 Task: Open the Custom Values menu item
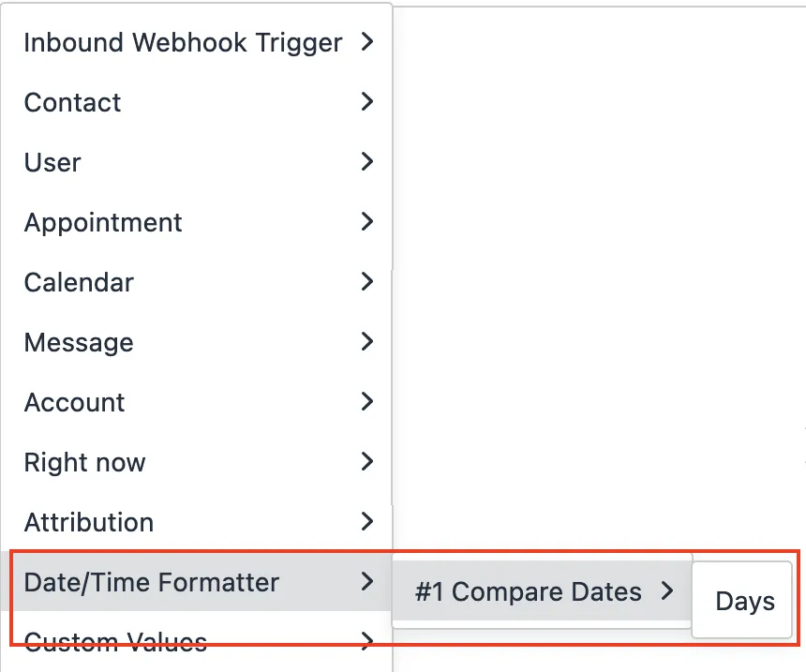coord(115,642)
